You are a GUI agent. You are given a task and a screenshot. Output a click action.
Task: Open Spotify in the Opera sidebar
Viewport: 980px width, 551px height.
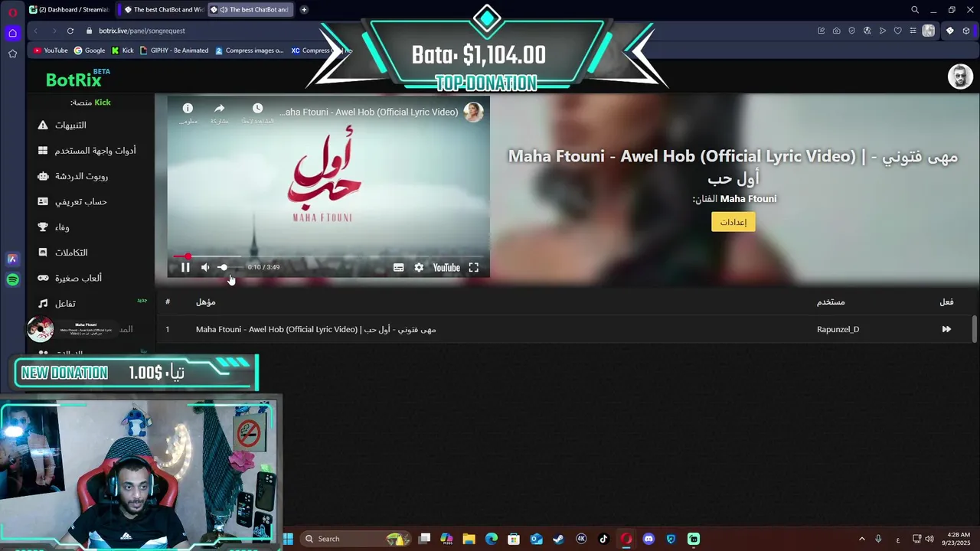(12, 280)
